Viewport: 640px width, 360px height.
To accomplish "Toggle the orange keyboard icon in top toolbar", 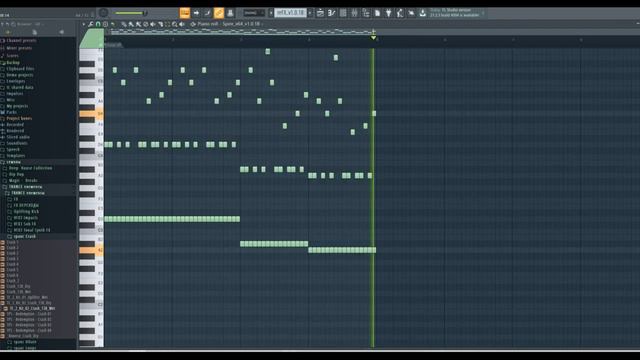I will click(184, 13).
